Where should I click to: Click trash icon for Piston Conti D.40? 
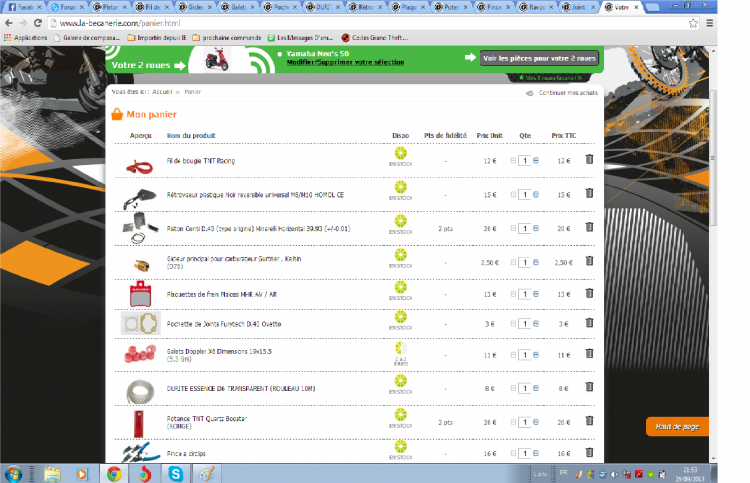click(589, 227)
